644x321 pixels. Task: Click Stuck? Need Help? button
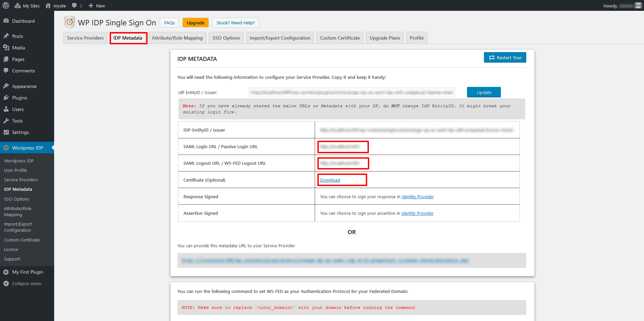click(x=236, y=23)
